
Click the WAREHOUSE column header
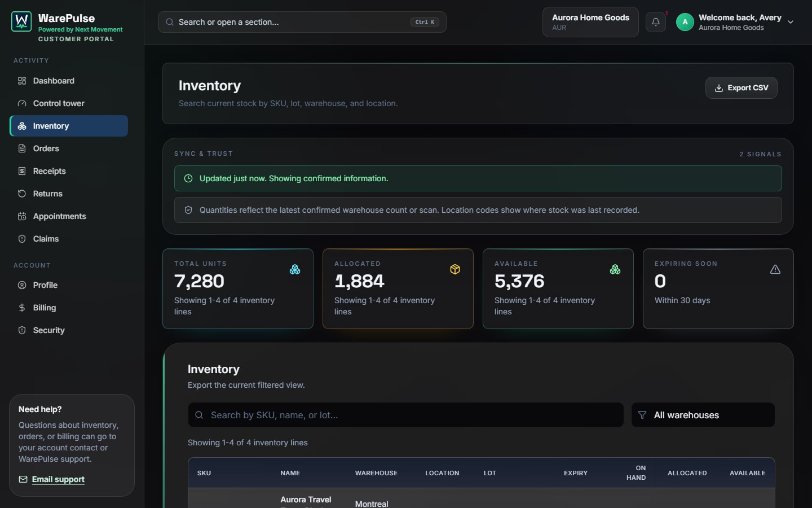coord(376,473)
